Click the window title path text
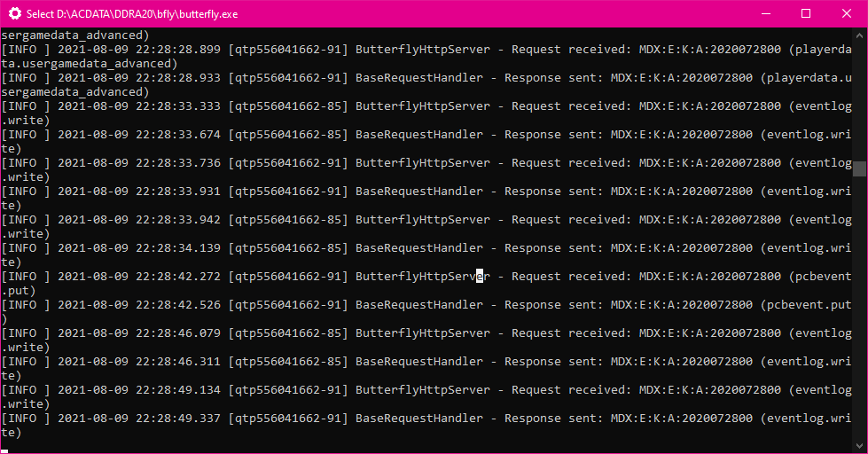The image size is (868, 454). (132, 14)
